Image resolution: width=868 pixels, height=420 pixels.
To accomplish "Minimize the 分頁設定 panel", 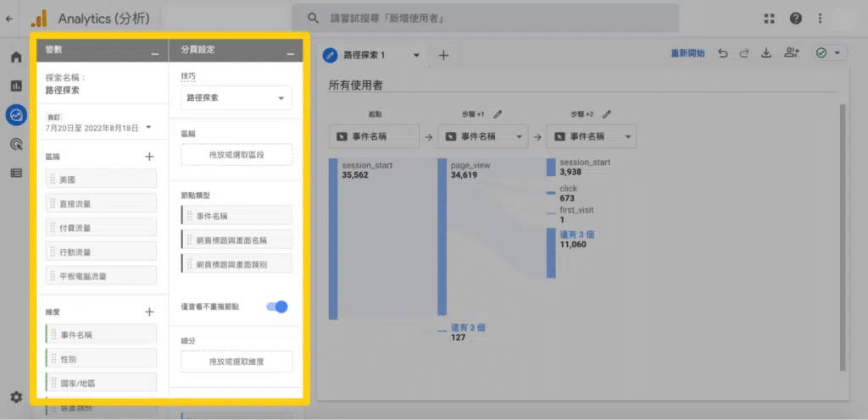I will tap(290, 53).
